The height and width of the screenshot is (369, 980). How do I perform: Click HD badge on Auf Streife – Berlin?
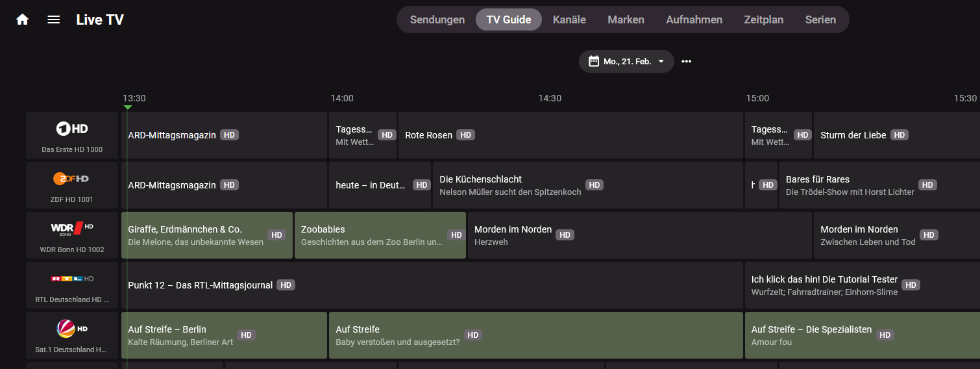246,335
